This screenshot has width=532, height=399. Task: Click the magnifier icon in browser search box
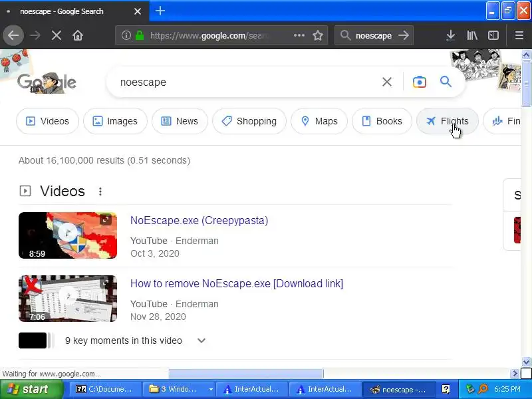pos(345,35)
